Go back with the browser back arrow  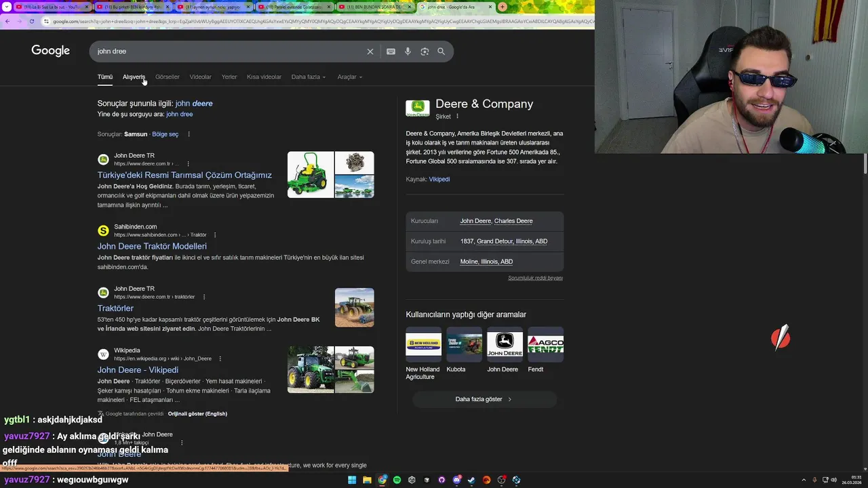point(7,21)
